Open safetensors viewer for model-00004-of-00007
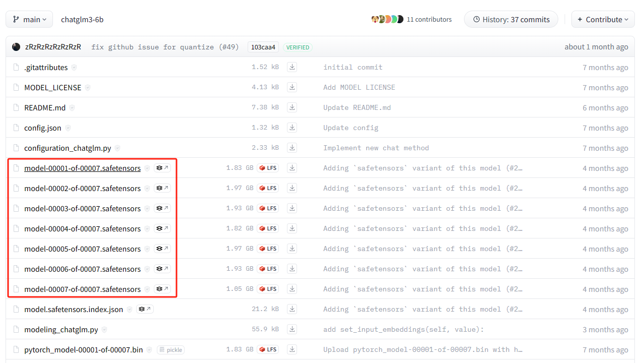Image resolution: width=644 pixels, height=363 pixels. click(x=162, y=228)
